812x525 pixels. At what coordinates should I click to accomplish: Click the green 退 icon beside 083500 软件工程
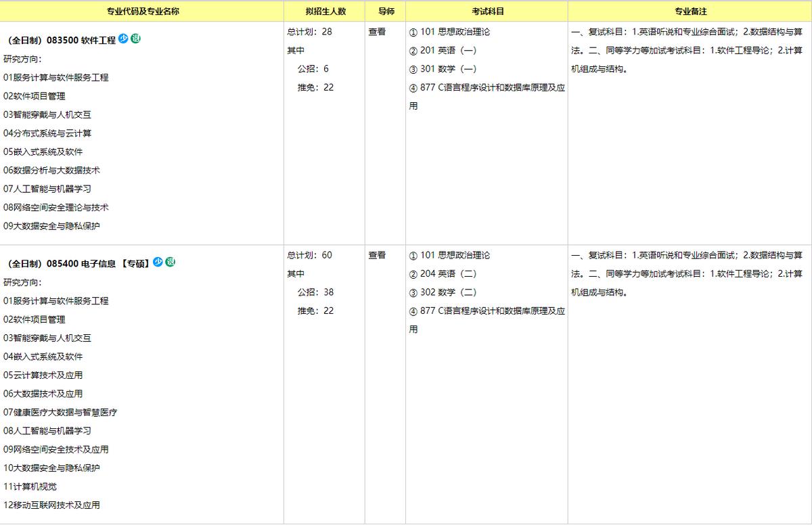coord(135,39)
